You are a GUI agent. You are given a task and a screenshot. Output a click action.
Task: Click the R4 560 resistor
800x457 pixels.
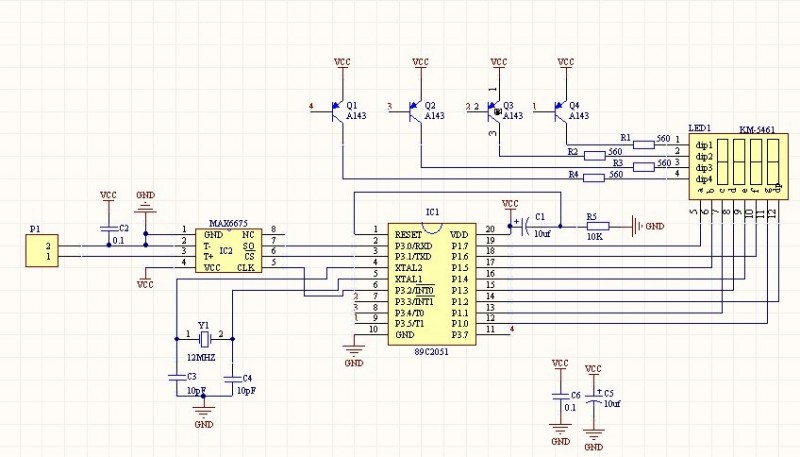coord(592,178)
